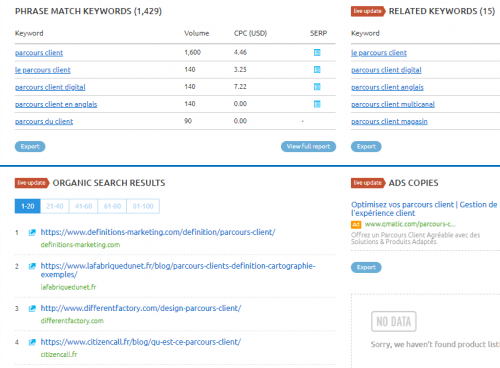Click CPC value 7.22
This screenshot has width=500, height=368.
pos(240,87)
